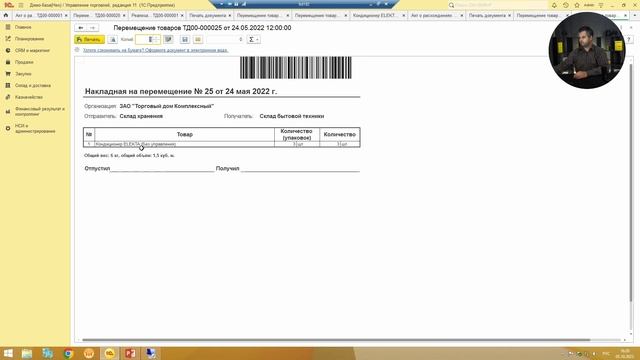Open print preview icon next to Печать
This screenshot has width=640, height=360.
(x=113, y=40)
